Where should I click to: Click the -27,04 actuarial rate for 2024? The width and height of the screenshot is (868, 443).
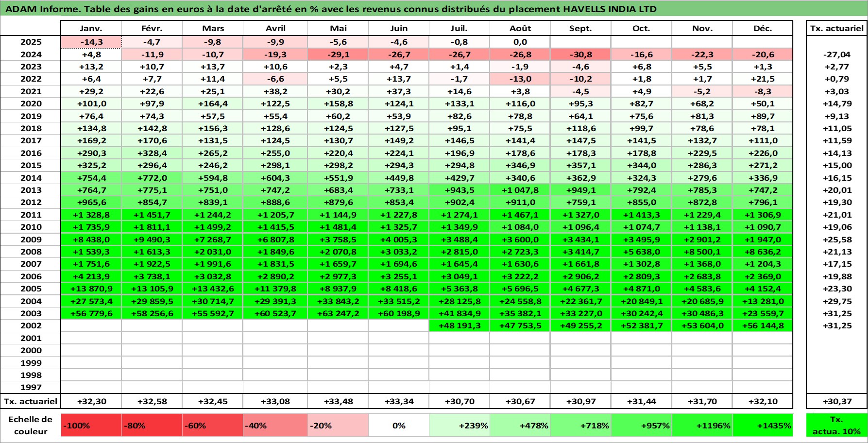coord(836,54)
